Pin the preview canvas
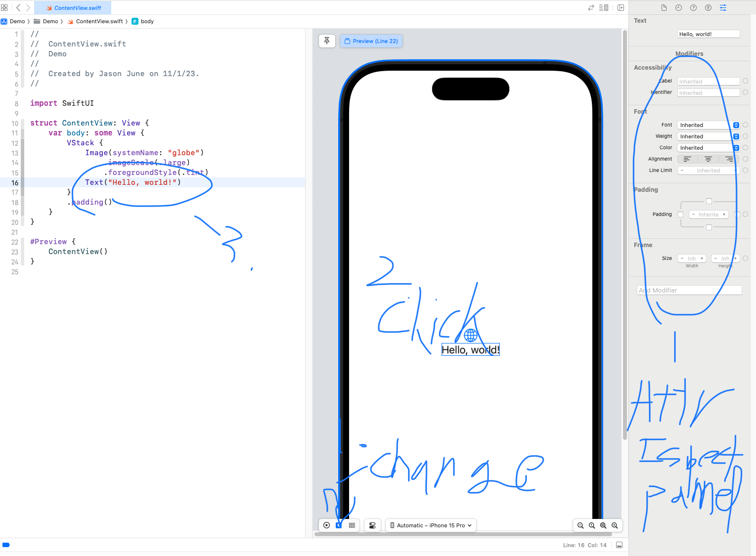The image size is (756, 556). click(x=327, y=41)
